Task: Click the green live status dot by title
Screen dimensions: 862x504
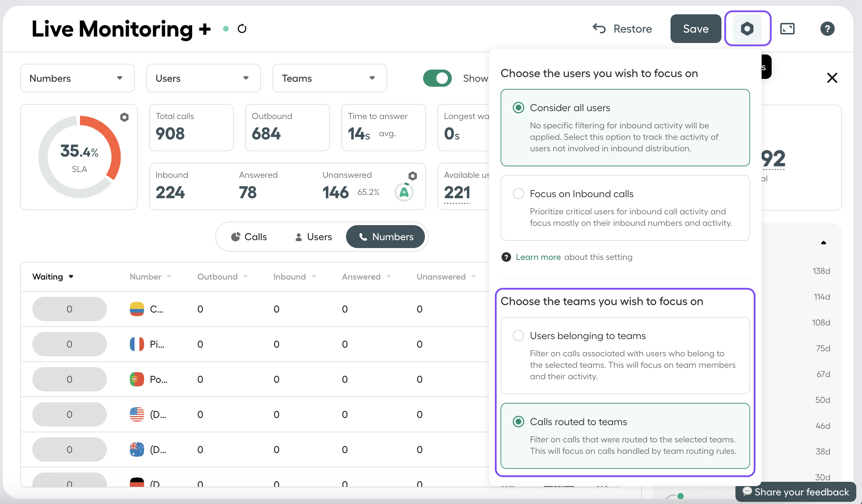Action: [x=226, y=29]
